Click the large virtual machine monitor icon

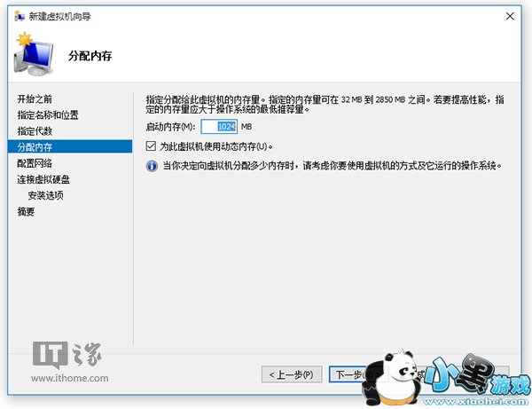coord(34,54)
